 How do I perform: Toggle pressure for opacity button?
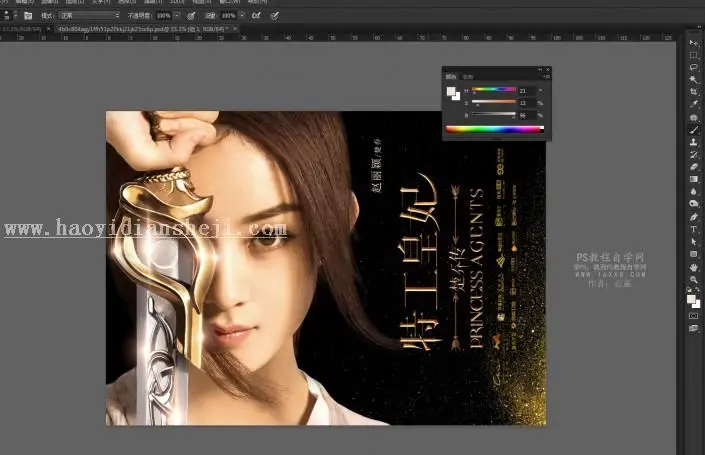[x=191, y=16]
